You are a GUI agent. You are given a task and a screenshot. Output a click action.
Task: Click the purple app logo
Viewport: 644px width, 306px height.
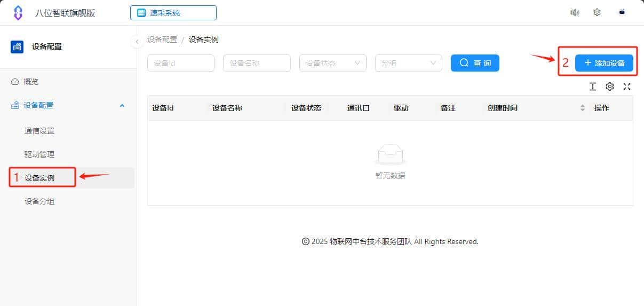coord(18,13)
